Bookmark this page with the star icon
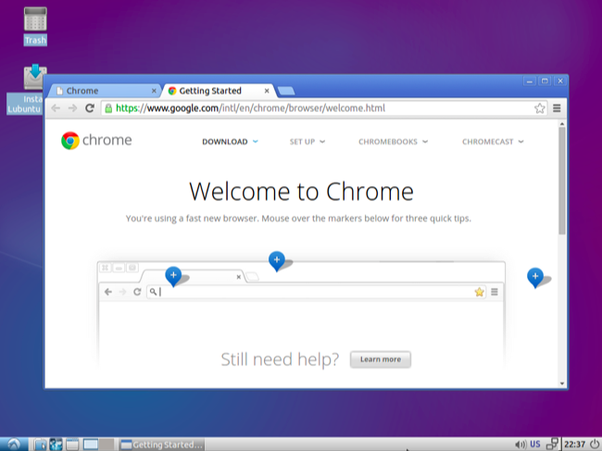Viewport: 602px width, 451px height. point(539,108)
